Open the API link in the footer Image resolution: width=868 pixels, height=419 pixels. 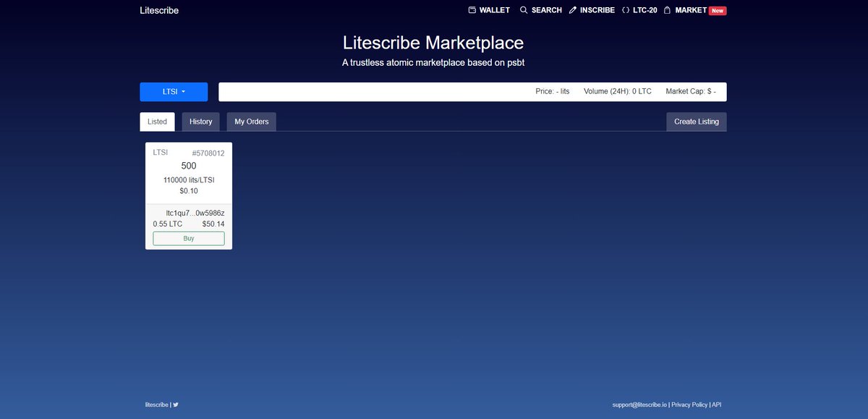click(715, 405)
